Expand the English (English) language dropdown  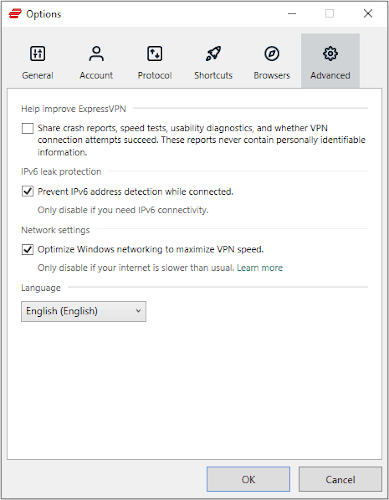click(84, 311)
